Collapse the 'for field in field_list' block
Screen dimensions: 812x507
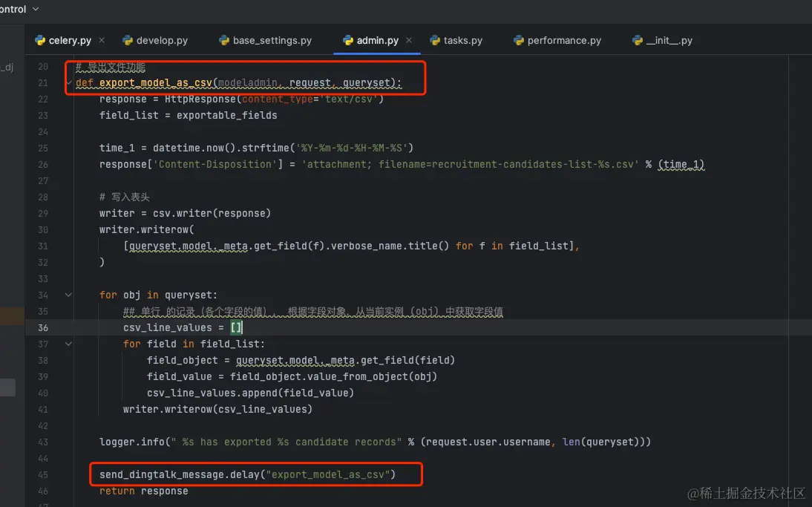[68, 344]
